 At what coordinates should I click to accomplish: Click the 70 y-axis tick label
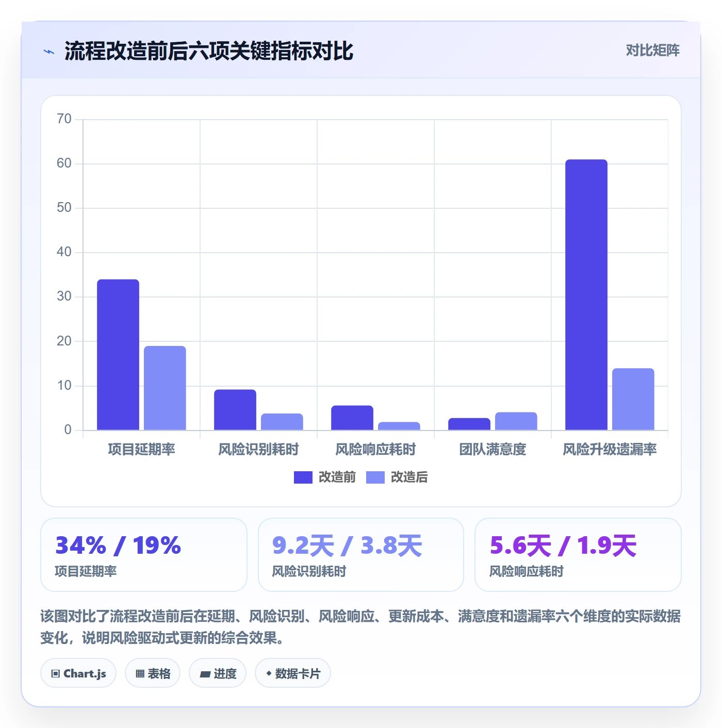pyautogui.click(x=64, y=119)
